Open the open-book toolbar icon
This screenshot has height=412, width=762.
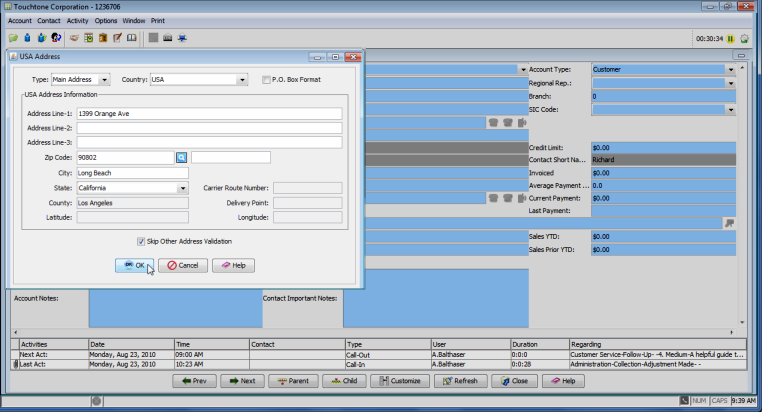point(132,38)
